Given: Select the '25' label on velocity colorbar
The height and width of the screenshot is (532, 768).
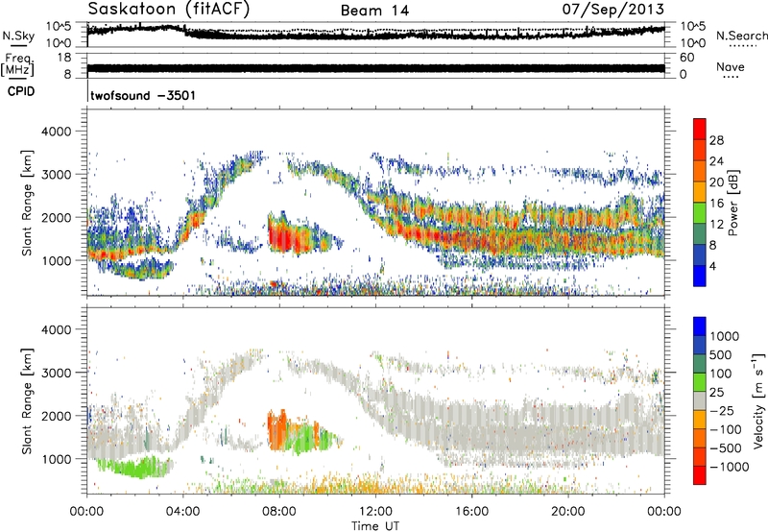Looking at the screenshot, I should point(716,392).
